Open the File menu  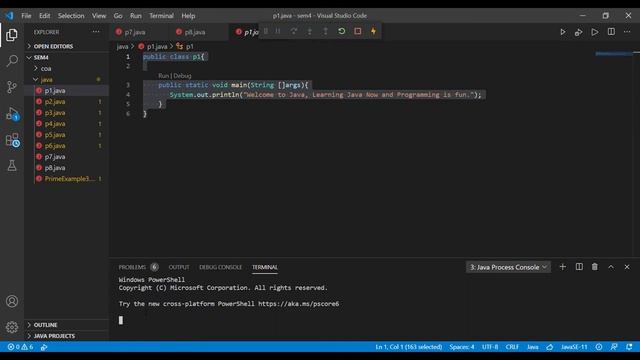(x=26, y=16)
